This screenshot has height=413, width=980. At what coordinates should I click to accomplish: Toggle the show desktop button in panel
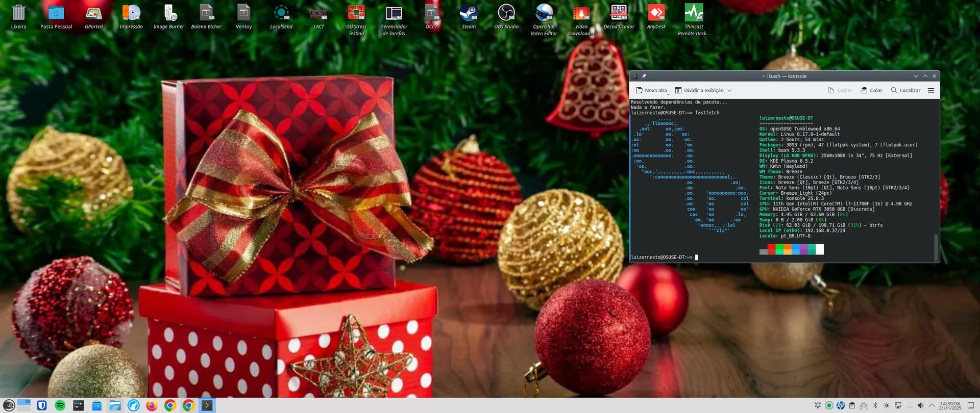[x=971, y=405]
